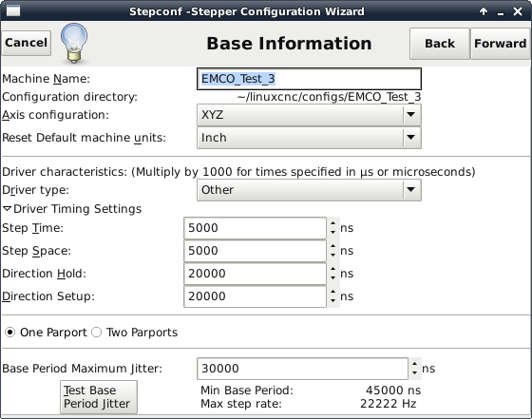This screenshot has height=419, width=532.
Task: Open the machine units Inch dropdown
Action: tap(309, 138)
